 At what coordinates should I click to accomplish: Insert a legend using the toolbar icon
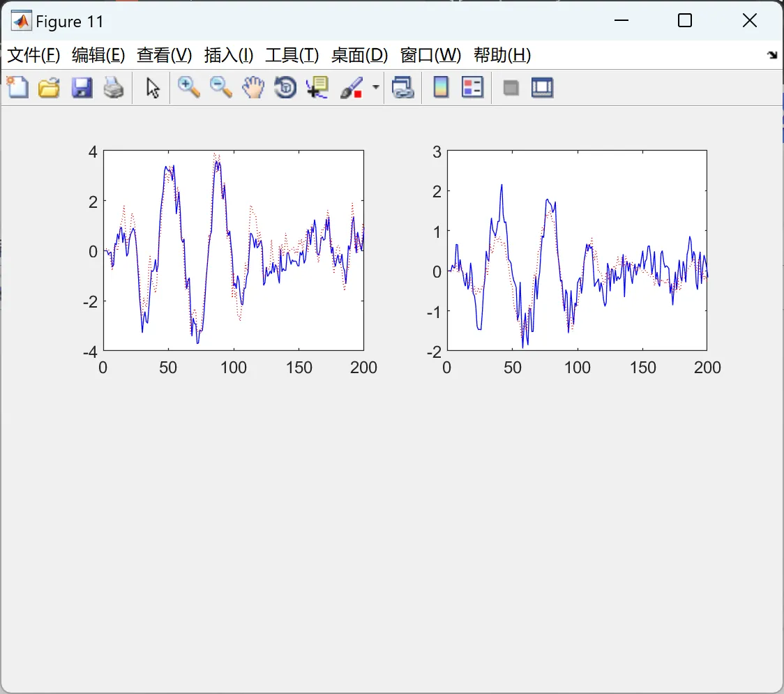pyautogui.click(x=472, y=87)
